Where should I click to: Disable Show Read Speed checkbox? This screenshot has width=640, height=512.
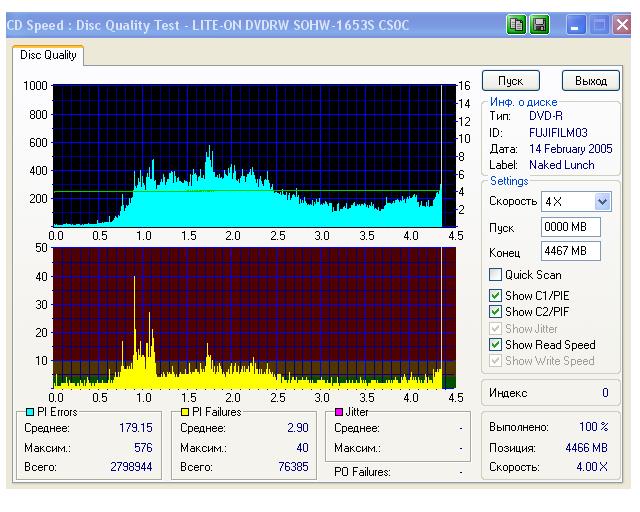tap(496, 345)
